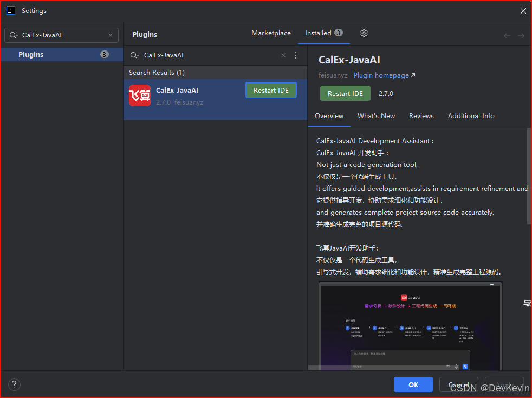Open the Reviews tab
Image resolution: width=532 pixels, height=398 pixels.
pos(421,116)
